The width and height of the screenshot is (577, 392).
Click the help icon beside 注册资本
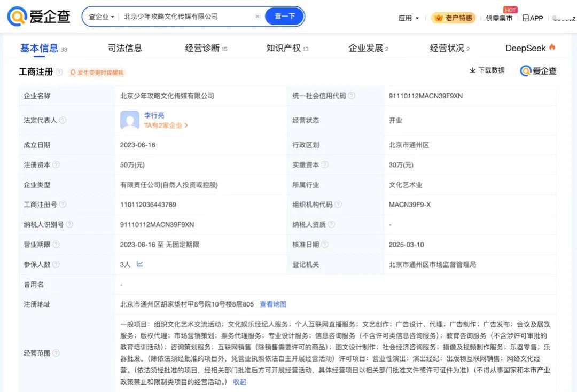tap(56, 164)
